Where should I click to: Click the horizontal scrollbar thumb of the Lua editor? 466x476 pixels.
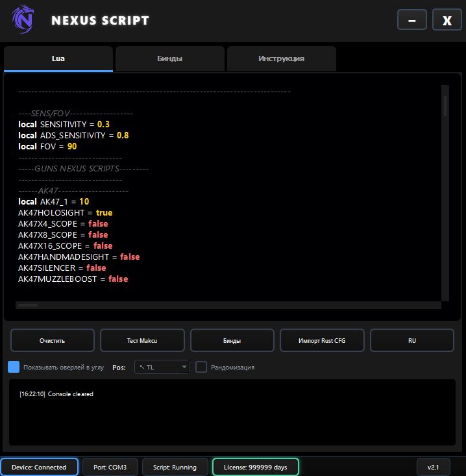tap(28, 305)
